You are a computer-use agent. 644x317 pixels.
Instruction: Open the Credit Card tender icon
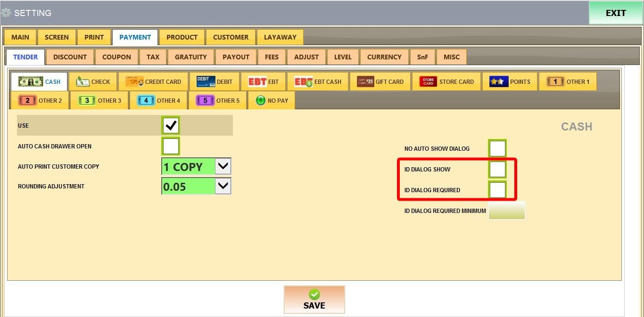pyautogui.click(x=134, y=81)
